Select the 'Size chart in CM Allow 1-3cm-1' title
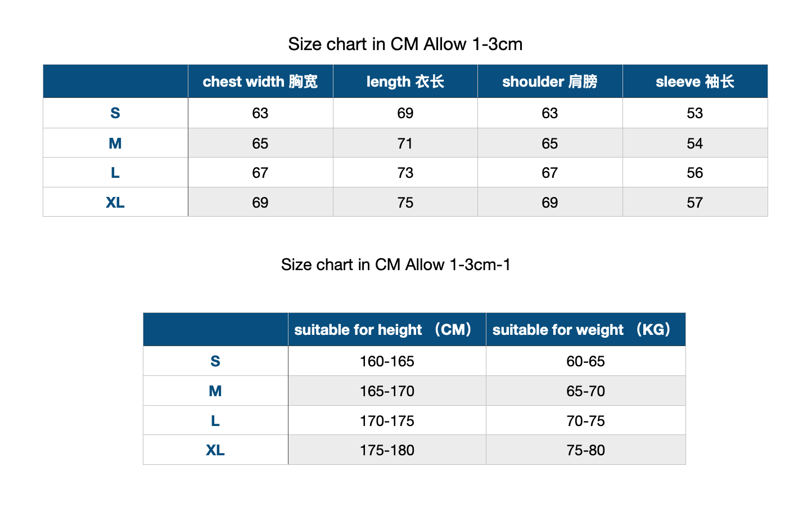 pos(396,265)
